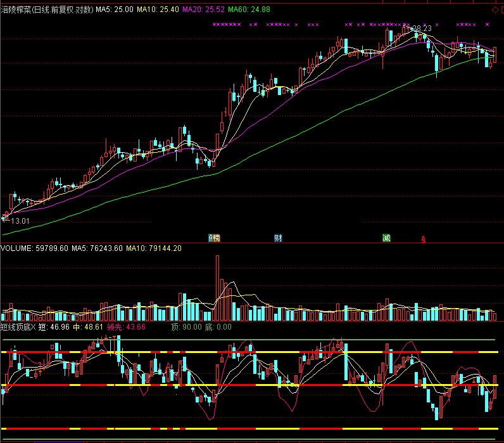Click the 底: 0.00 bottom threshold label
Viewport: 504px width, 443px height.
click(218, 327)
